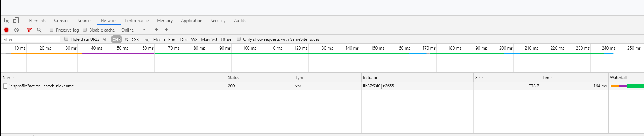Export HAR file download arrow icon
This screenshot has width=644, height=136.
pyautogui.click(x=166, y=30)
